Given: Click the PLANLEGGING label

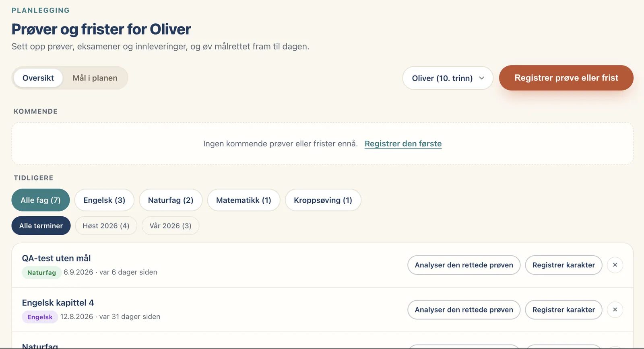Looking at the screenshot, I should coord(41,10).
